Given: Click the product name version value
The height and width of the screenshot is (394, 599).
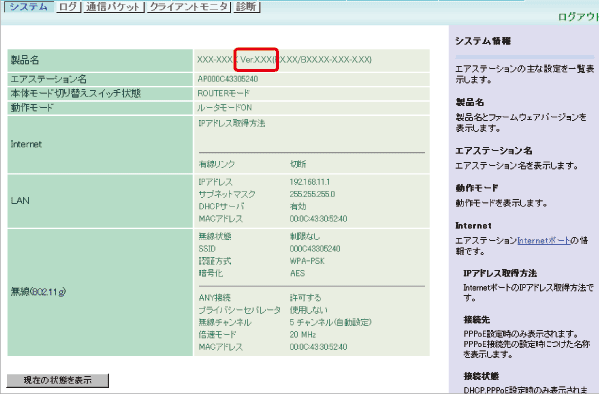Looking at the screenshot, I should [284, 60].
